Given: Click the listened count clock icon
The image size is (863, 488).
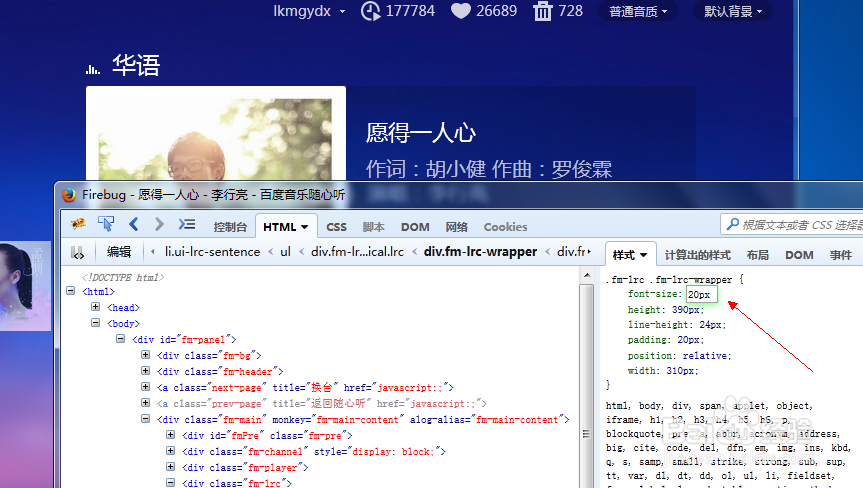Looking at the screenshot, I should (370, 11).
